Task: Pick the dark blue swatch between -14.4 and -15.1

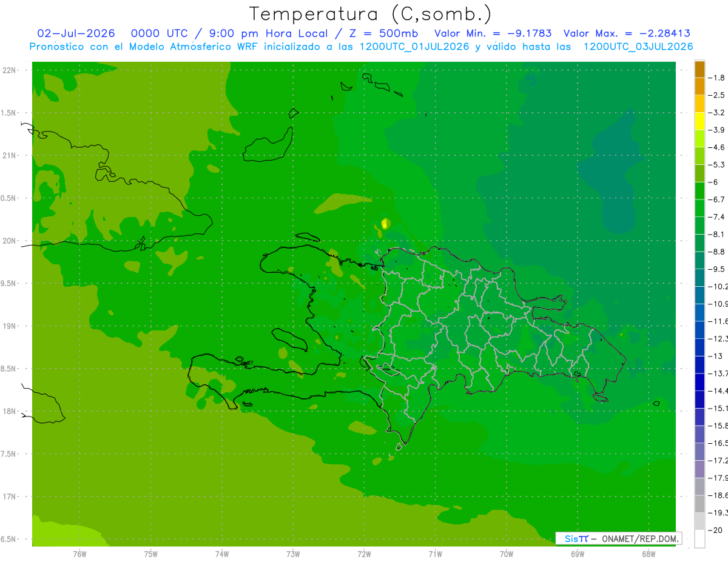Action: pos(699,400)
